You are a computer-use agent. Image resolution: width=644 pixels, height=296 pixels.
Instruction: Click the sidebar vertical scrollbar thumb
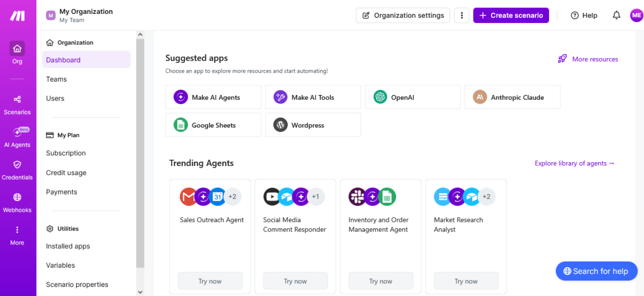tap(141, 153)
